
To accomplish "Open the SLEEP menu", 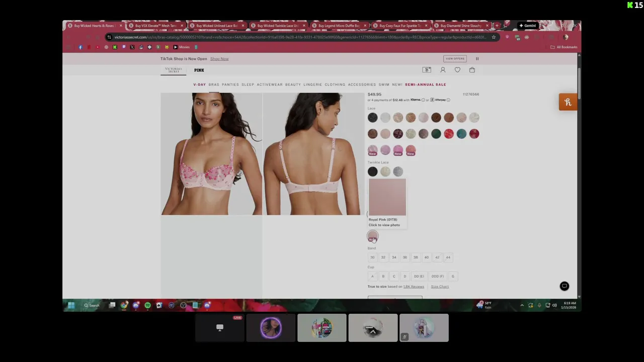I will [x=248, y=84].
